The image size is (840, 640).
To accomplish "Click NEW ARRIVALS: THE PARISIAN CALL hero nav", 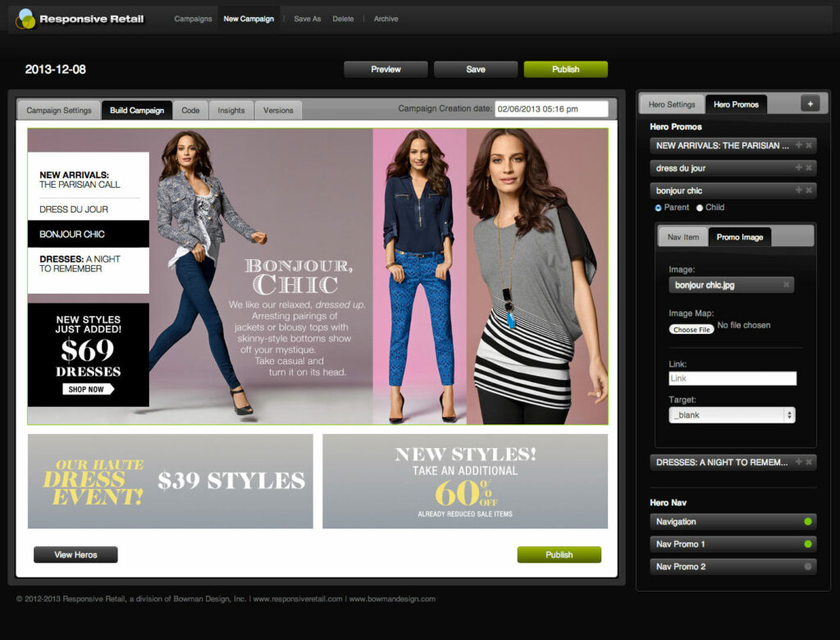I will pyautogui.click(x=80, y=180).
